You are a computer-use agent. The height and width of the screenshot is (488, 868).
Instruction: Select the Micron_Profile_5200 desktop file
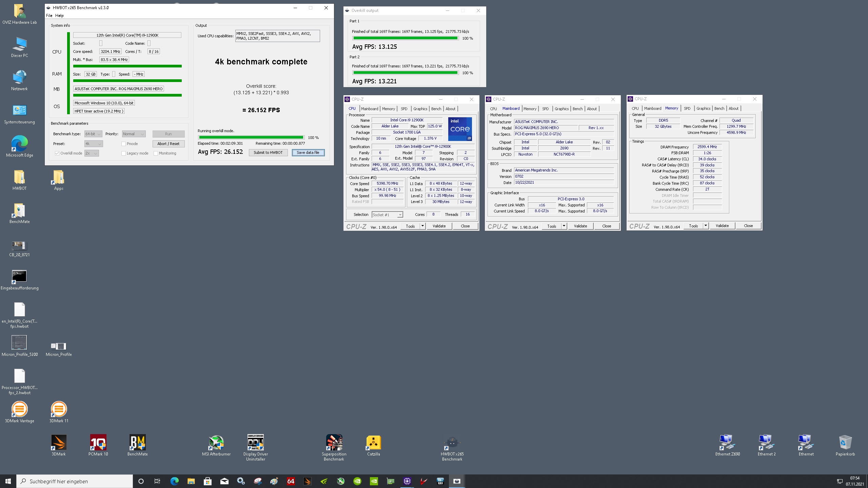pos(19,346)
